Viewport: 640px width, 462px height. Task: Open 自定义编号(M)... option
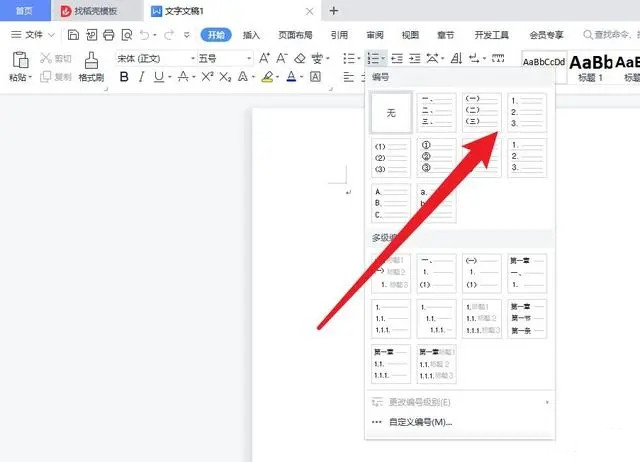click(x=419, y=422)
